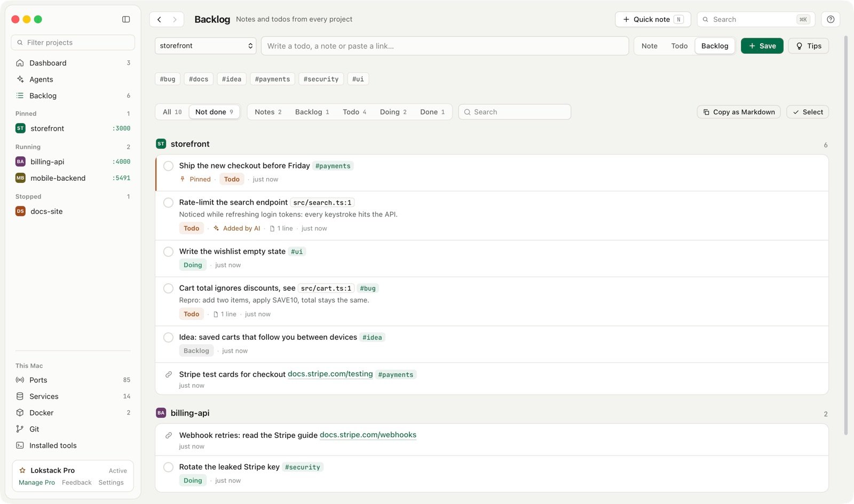Open Dashboard in the sidebar
Screen dimensions: 854x504
click(73, 63)
